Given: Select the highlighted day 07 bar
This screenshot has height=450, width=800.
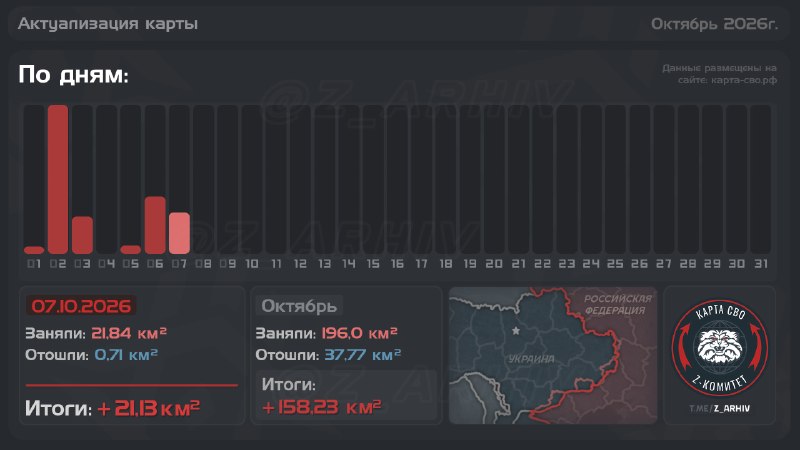Looking at the screenshot, I should [x=179, y=233].
